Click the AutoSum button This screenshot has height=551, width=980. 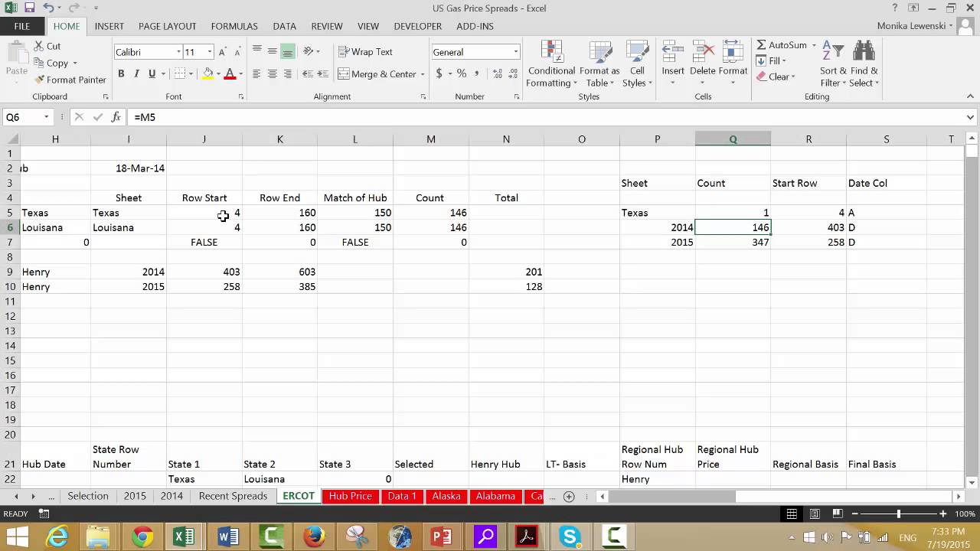click(x=781, y=45)
